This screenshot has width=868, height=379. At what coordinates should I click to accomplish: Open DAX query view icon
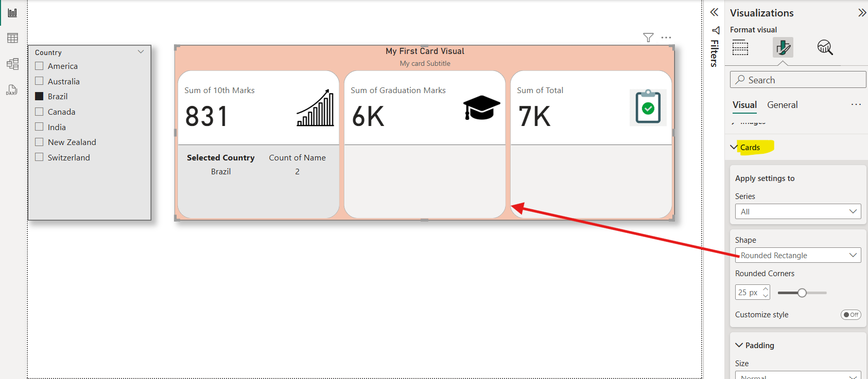12,90
